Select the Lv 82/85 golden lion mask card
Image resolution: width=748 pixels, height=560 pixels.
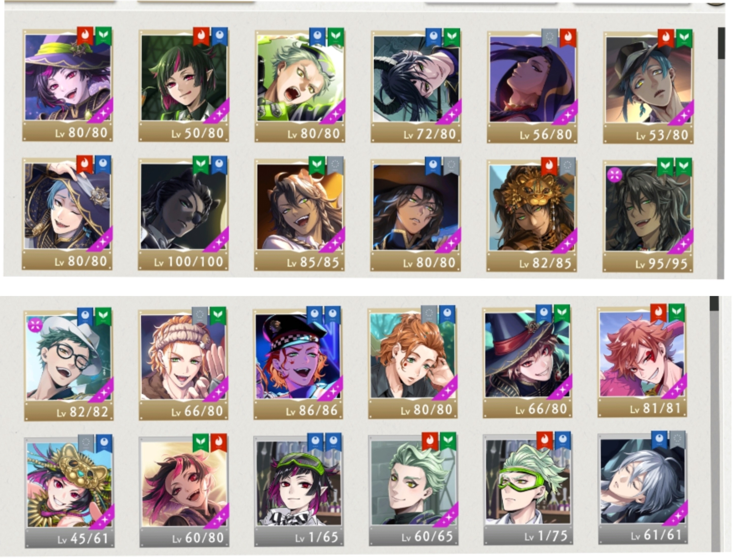(x=532, y=215)
